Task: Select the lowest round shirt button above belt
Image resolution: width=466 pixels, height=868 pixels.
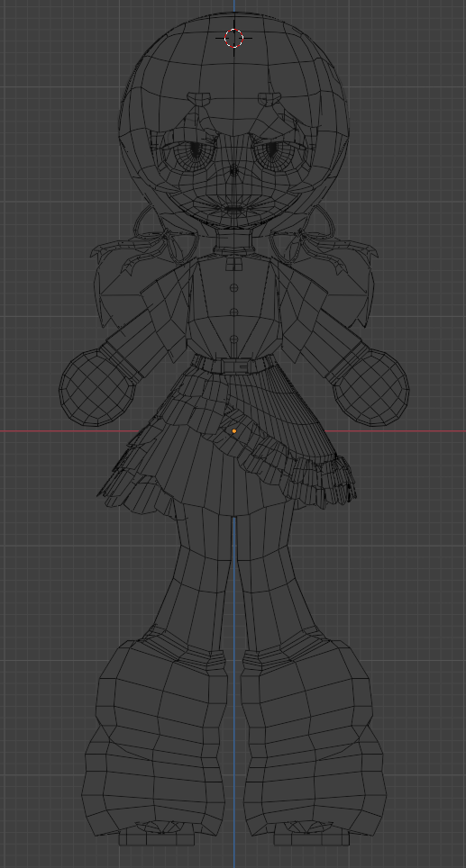Action: pyautogui.click(x=233, y=339)
